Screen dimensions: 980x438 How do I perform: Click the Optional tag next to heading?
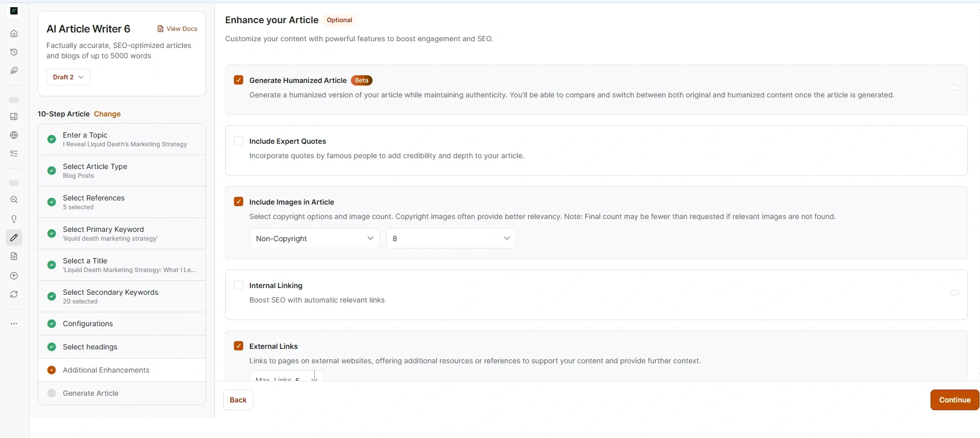(x=340, y=20)
